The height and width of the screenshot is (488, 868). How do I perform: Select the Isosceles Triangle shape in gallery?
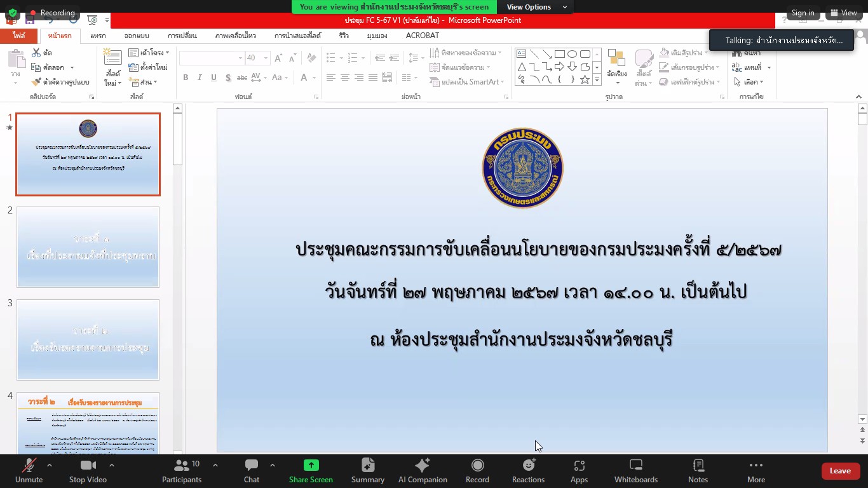(x=522, y=67)
